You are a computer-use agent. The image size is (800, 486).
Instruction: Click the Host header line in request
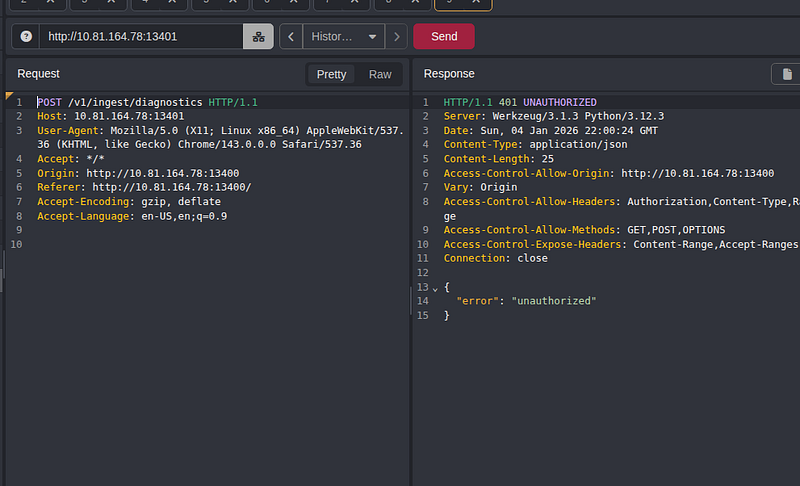click(x=111, y=116)
